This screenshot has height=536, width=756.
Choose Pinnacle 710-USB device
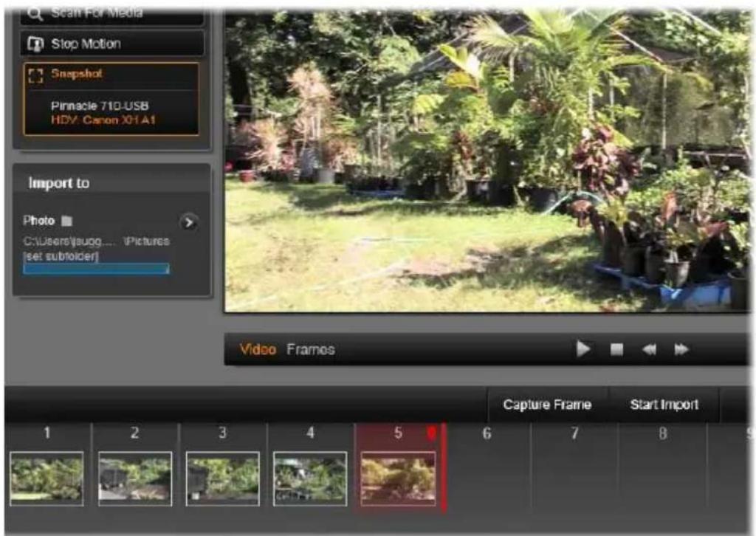pyautogui.click(x=100, y=106)
